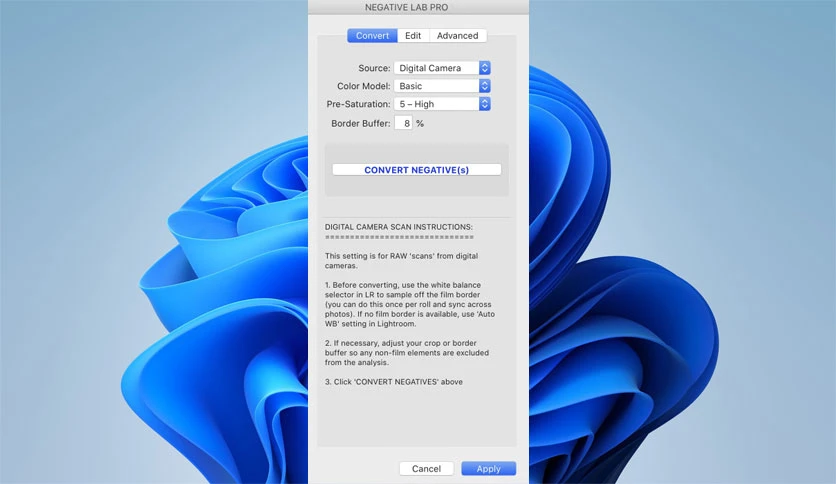Click the Pre-Saturation label
The image size is (836, 484).
coord(358,104)
